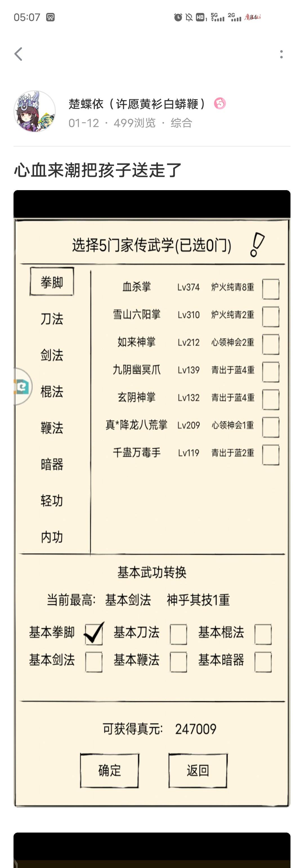The image size is (304, 868).
Task: Tap the back arrow icon
Action: tap(19, 54)
